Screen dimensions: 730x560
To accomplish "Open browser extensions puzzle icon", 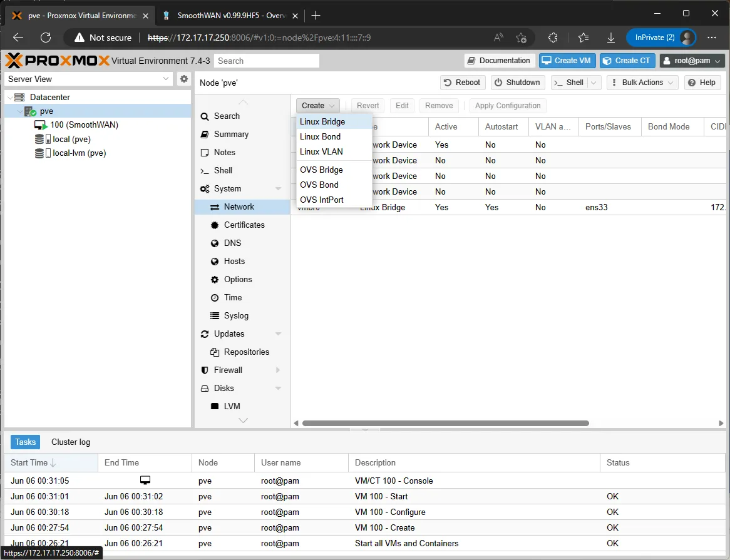I will pyautogui.click(x=553, y=38).
